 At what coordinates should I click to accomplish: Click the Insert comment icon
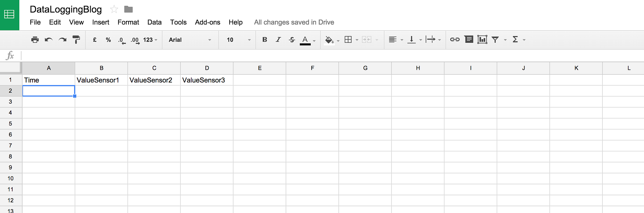[x=469, y=39]
